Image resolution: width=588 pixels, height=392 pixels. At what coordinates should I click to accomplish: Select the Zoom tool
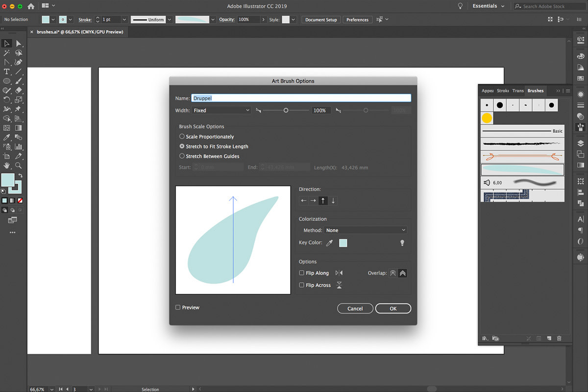click(19, 165)
